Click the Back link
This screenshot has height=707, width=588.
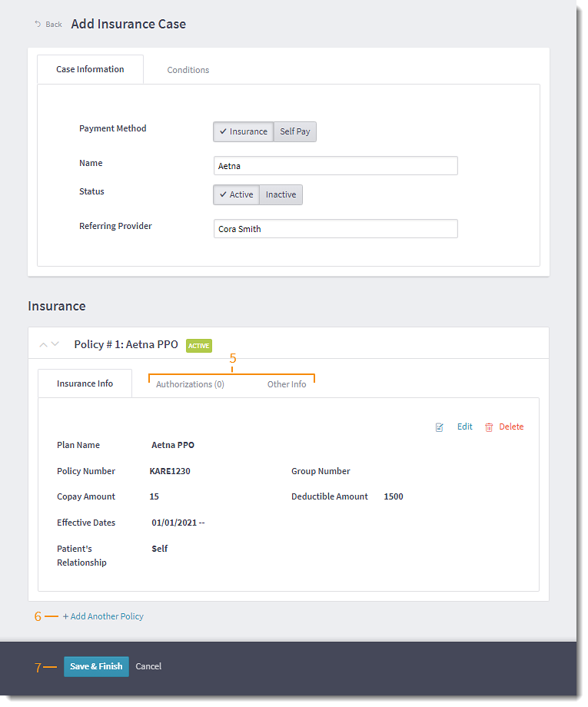point(54,25)
